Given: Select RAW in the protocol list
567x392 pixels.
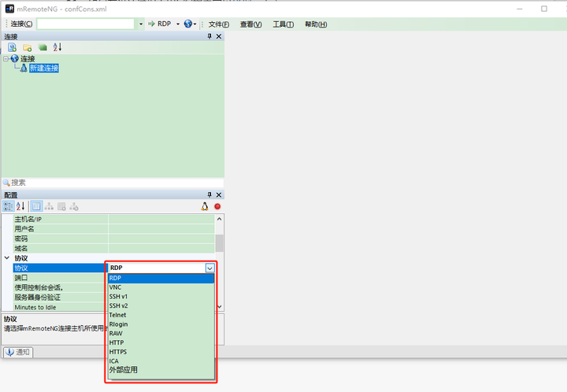Looking at the screenshot, I should [161, 334].
